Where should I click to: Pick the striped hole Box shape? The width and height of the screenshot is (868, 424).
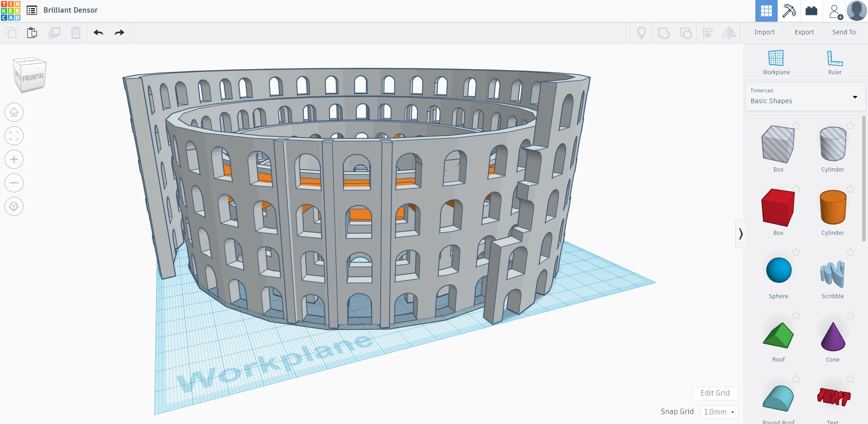tap(778, 145)
